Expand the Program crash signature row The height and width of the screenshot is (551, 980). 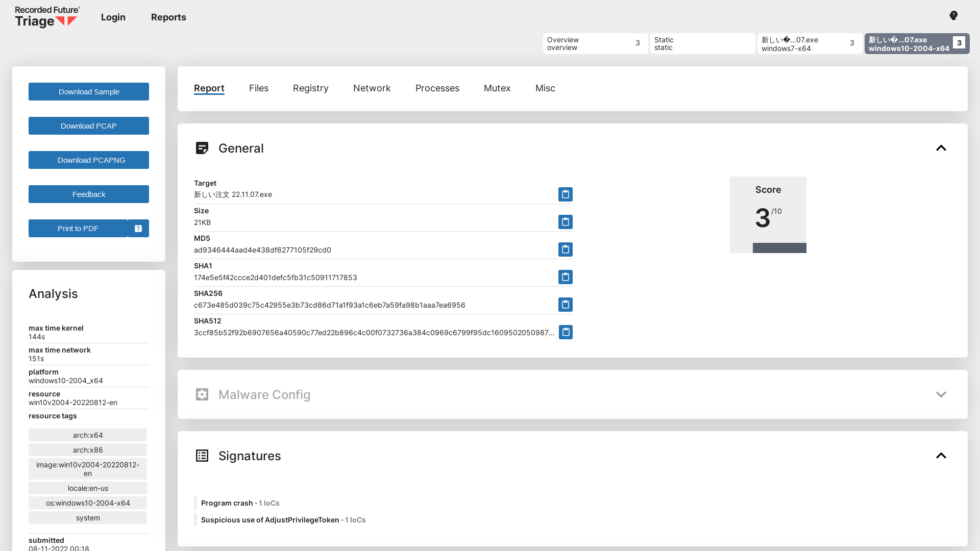click(x=227, y=503)
